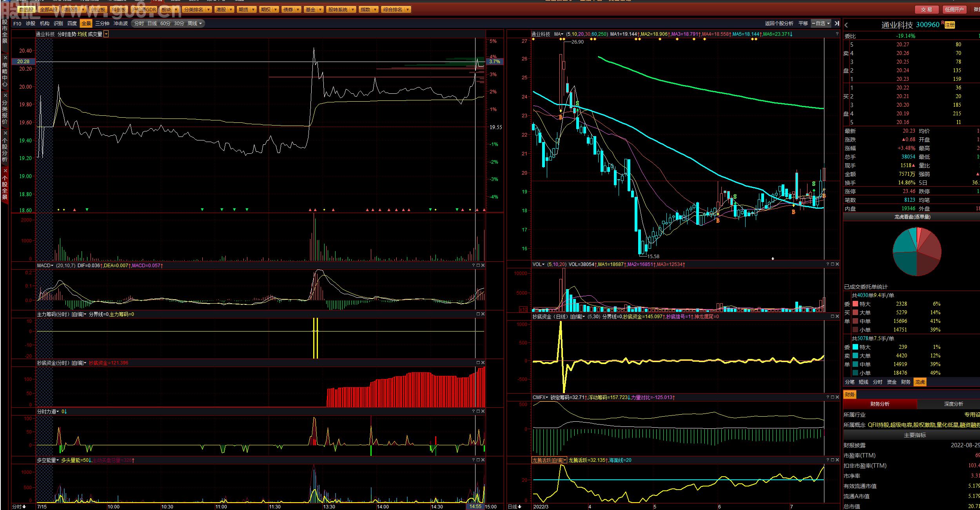This screenshot has width=980, height=510.
Task: Open the MACD indicator name dropdown
Action: pos(45,266)
